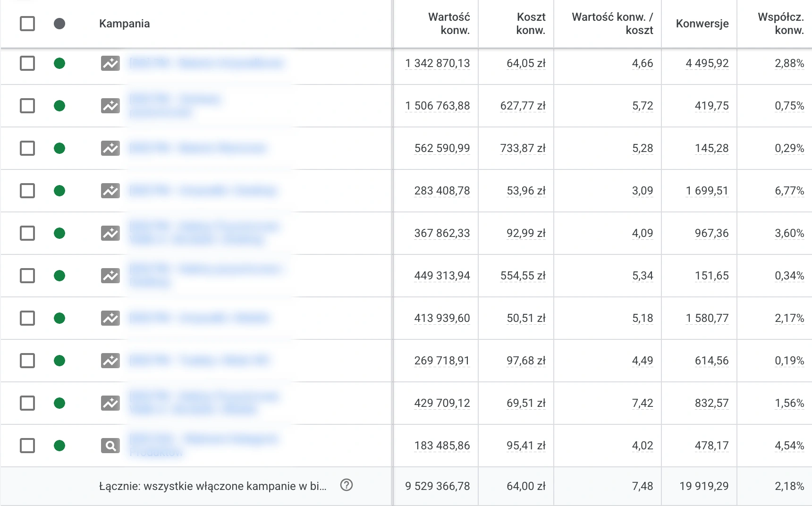Click Performance Max icon in 269 718,91 row

point(110,361)
